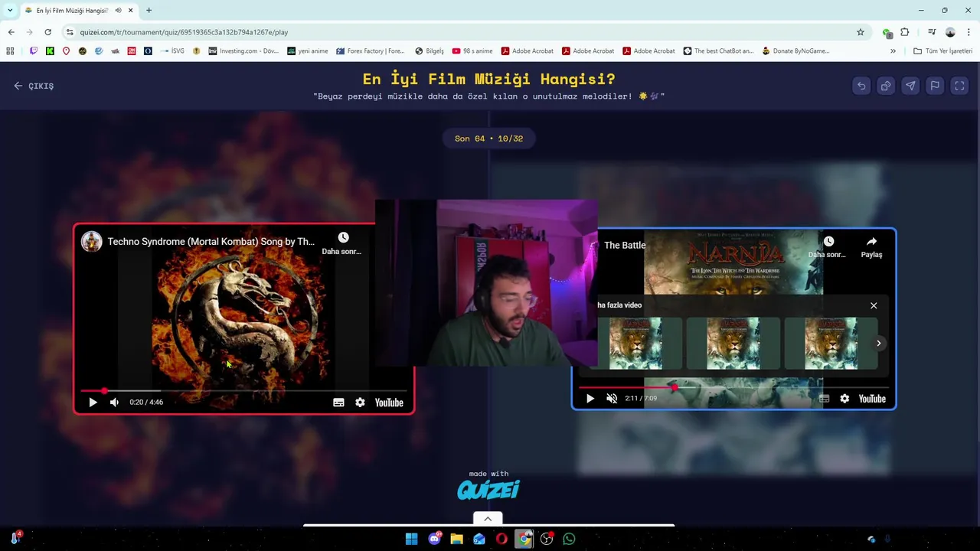The height and width of the screenshot is (551, 980).
Task: Click ÇIKIŞ to exit the quiz
Action: point(34,86)
